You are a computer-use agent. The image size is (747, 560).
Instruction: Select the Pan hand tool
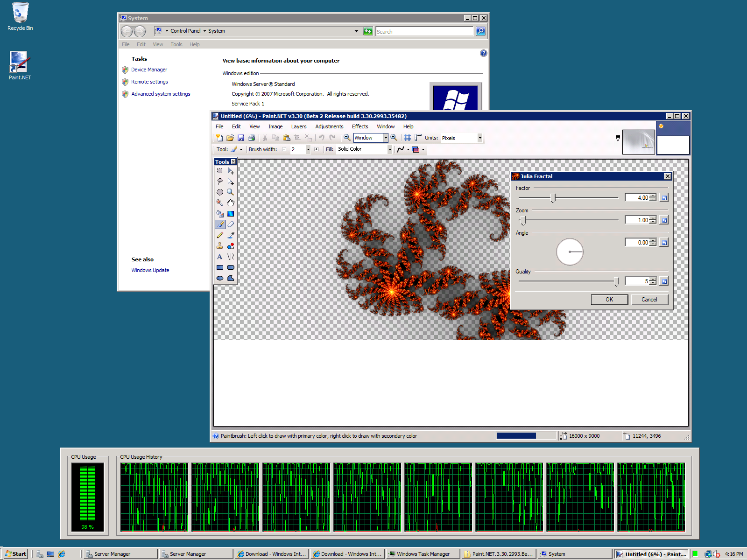pyautogui.click(x=231, y=203)
